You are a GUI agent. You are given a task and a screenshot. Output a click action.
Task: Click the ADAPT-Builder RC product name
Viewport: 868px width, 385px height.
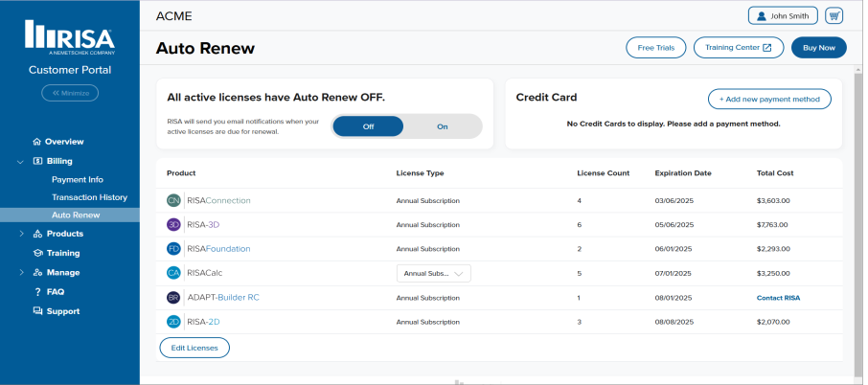coord(223,298)
